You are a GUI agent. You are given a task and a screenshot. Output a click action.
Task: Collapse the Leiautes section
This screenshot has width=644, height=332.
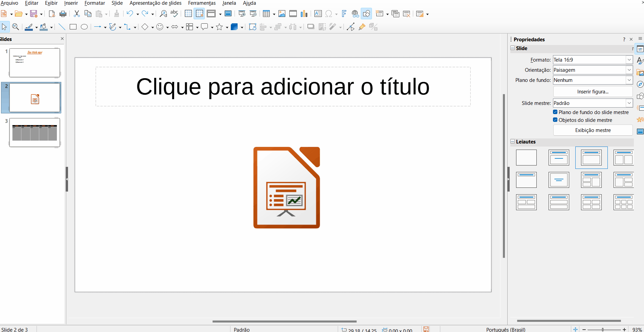(513, 142)
